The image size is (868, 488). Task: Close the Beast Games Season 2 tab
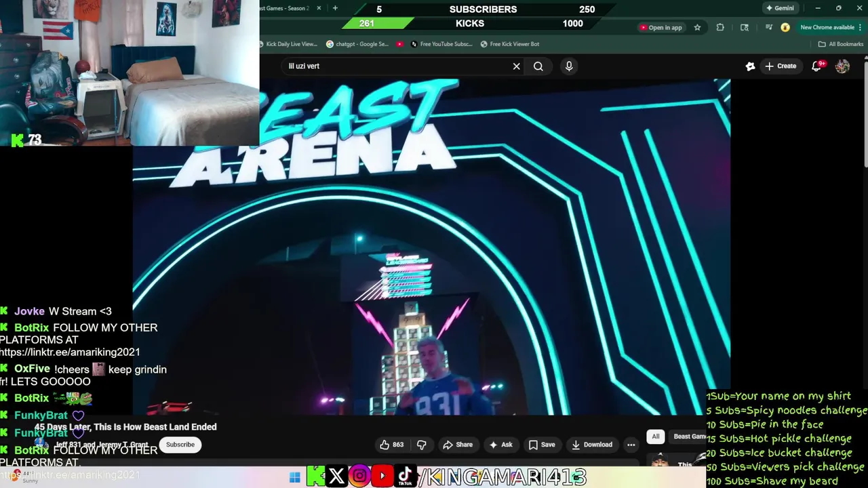tap(319, 8)
